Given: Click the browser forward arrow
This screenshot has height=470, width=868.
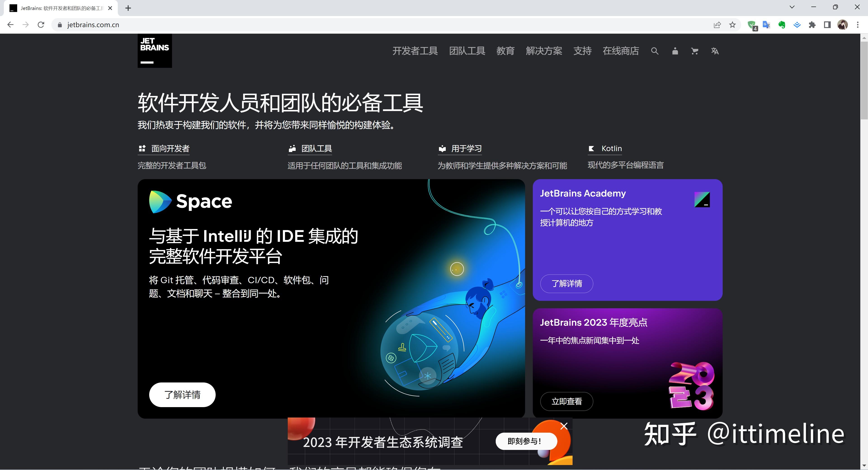Looking at the screenshot, I should pos(26,25).
